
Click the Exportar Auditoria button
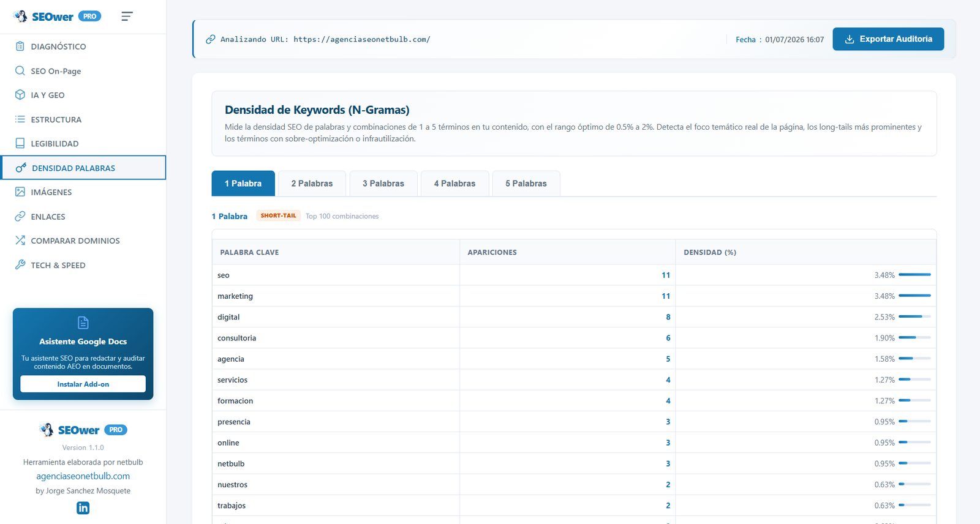888,39
